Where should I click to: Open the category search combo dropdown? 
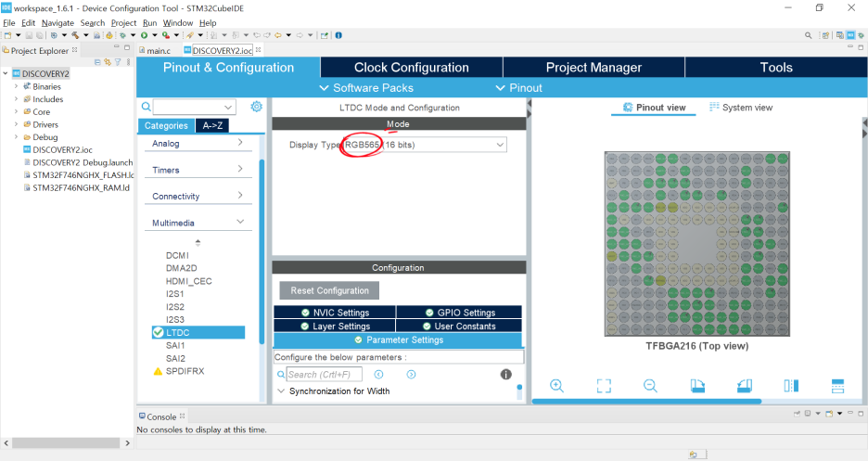point(228,107)
